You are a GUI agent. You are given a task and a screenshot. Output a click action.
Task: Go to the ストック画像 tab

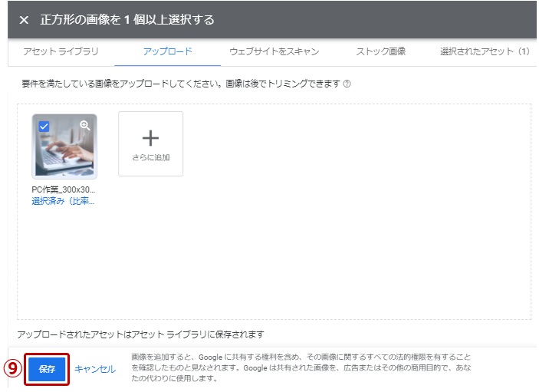[380, 51]
